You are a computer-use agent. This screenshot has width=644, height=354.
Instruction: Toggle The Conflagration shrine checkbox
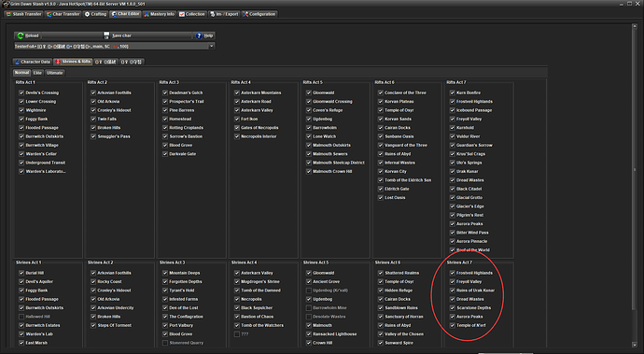pyautogui.click(x=165, y=317)
